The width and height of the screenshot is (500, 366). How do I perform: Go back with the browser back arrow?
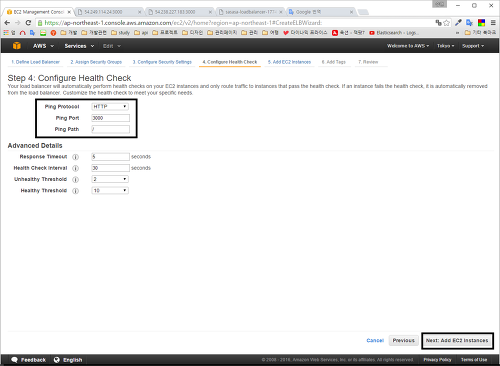point(7,23)
